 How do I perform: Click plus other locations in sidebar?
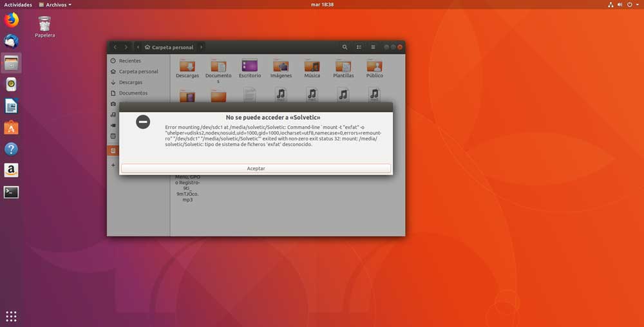tap(113, 165)
